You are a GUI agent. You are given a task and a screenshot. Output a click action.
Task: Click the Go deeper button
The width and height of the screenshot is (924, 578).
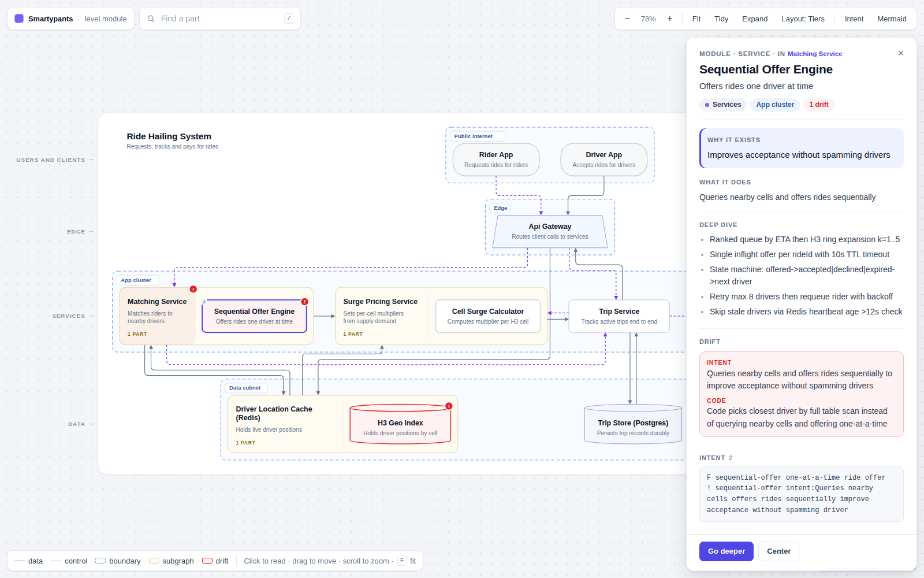[726, 551]
